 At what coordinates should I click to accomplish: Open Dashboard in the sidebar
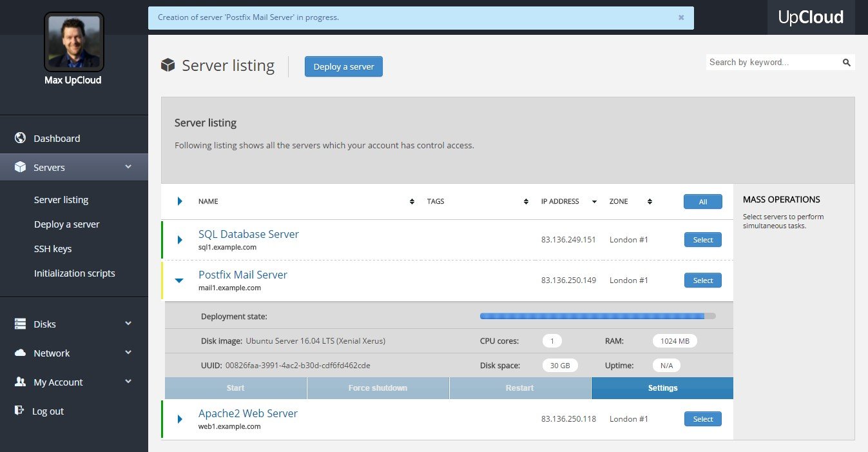pos(57,138)
